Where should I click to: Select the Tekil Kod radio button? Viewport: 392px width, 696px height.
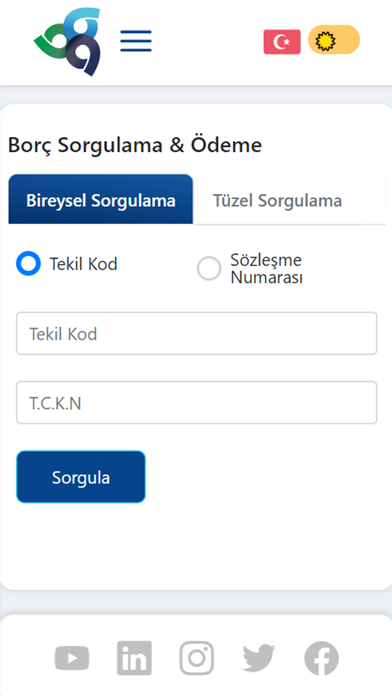click(28, 263)
